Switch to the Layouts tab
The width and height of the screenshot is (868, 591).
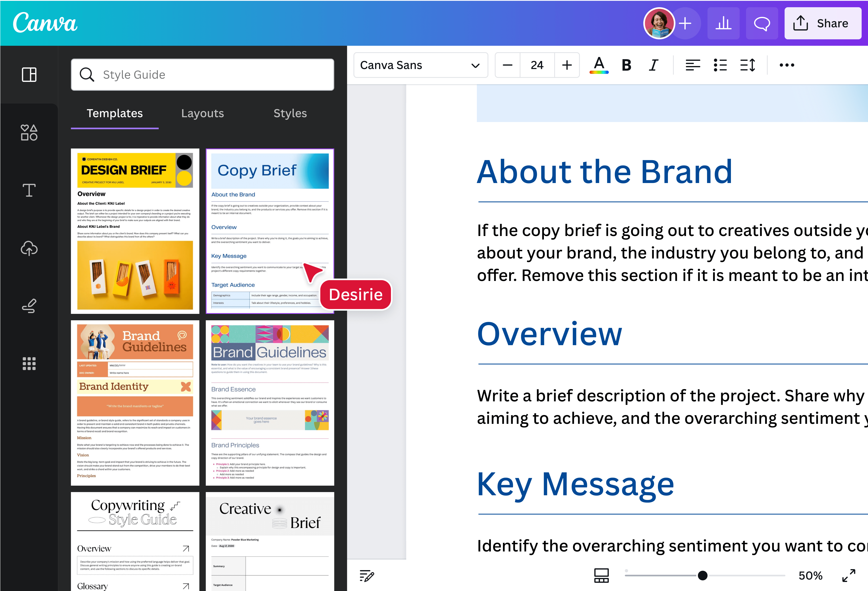pos(202,113)
